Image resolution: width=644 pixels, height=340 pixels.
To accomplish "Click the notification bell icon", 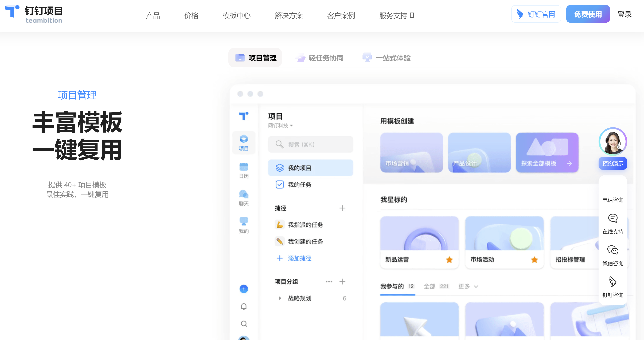I will [244, 306].
